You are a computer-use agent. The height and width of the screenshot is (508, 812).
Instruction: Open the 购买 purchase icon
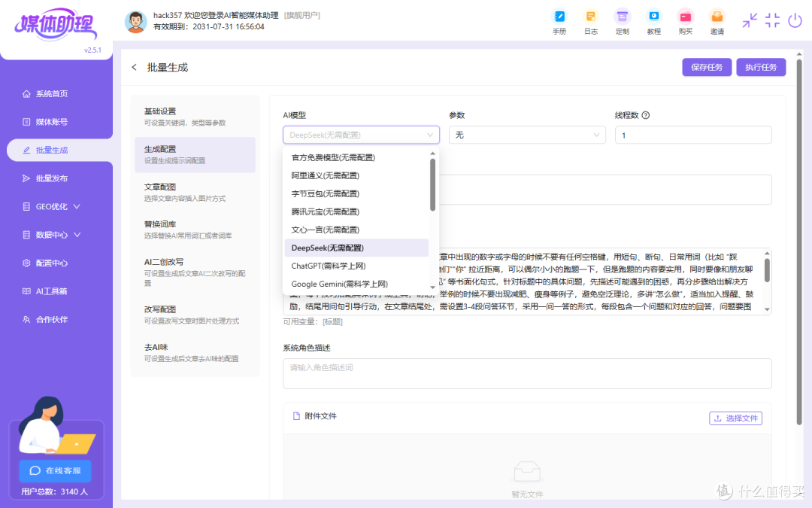click(x=686, y=22)
